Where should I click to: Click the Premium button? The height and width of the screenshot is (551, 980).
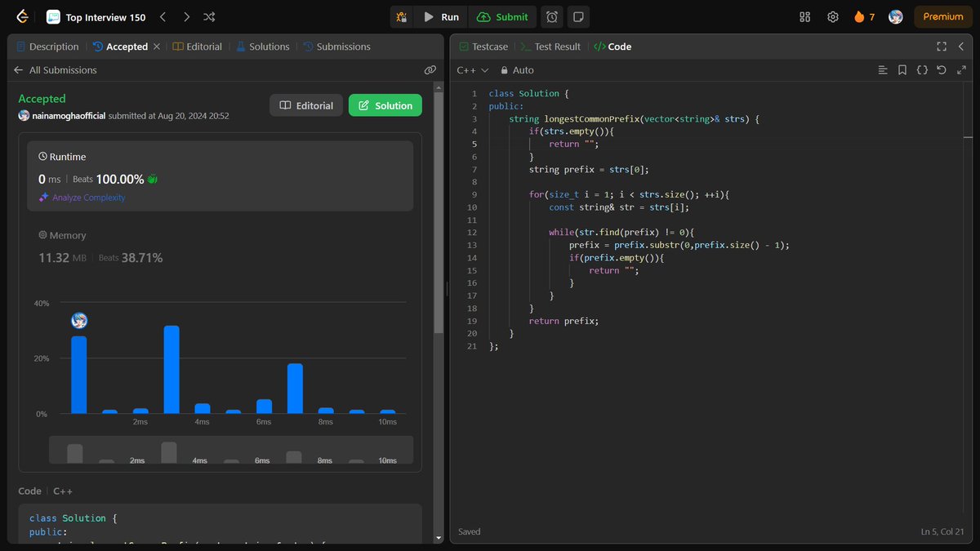943,16
